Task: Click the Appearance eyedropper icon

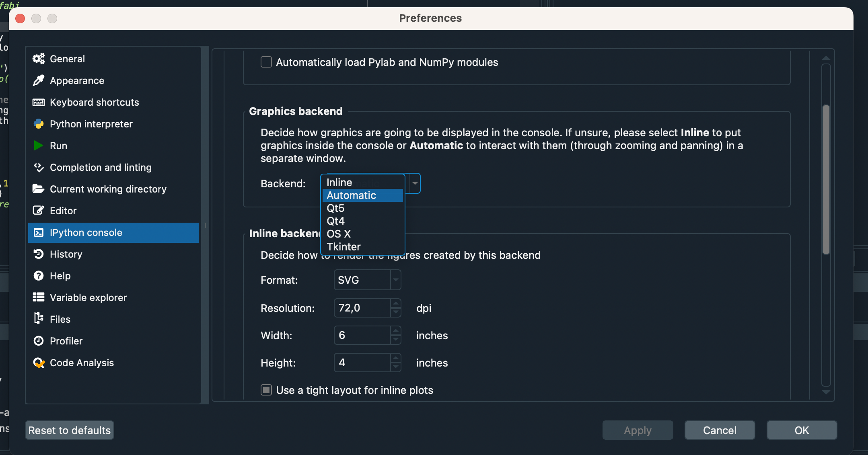Action: pyautogui.click(x=39, y=81)
